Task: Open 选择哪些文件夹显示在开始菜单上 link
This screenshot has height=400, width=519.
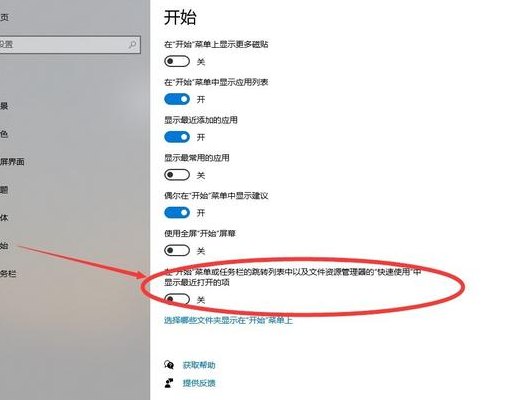Action: coord(228,321)
